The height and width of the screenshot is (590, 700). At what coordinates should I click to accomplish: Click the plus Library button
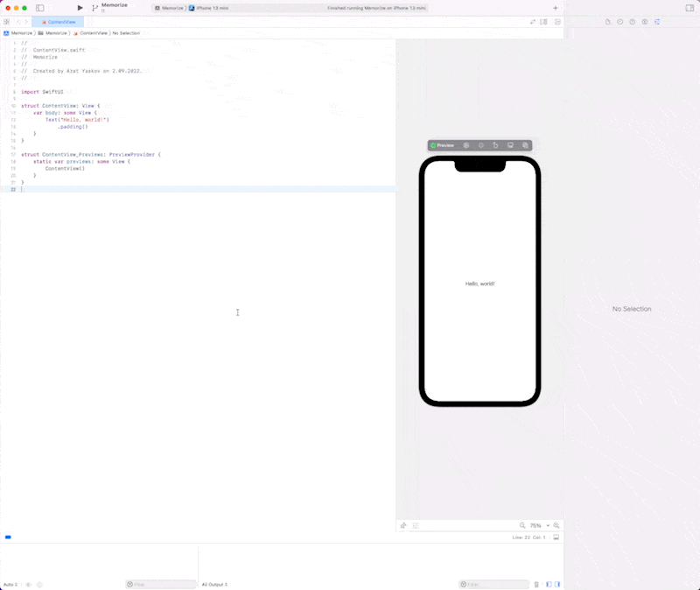click(x=556, y=8)
